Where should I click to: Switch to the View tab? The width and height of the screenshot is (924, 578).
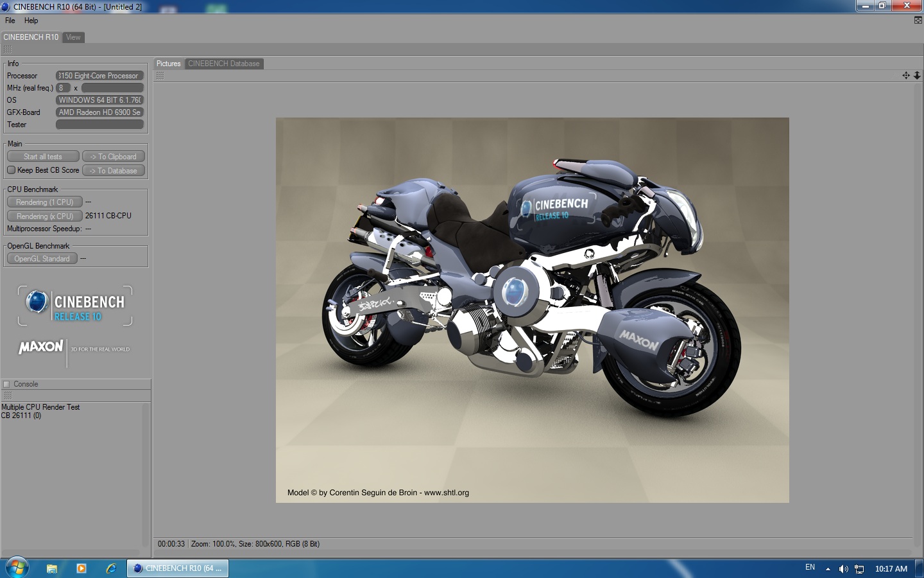click(74, 37)
